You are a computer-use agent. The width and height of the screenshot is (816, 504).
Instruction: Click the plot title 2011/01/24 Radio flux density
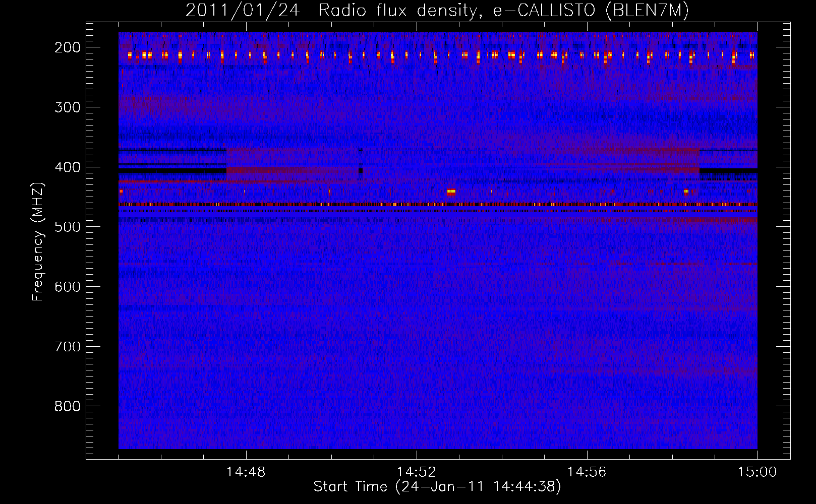pyautogui.click(x=437, y=11)
